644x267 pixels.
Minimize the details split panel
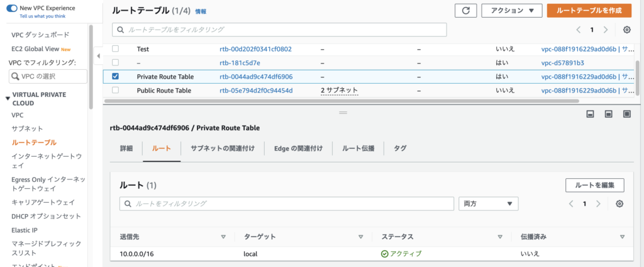[x=591, y=114]
